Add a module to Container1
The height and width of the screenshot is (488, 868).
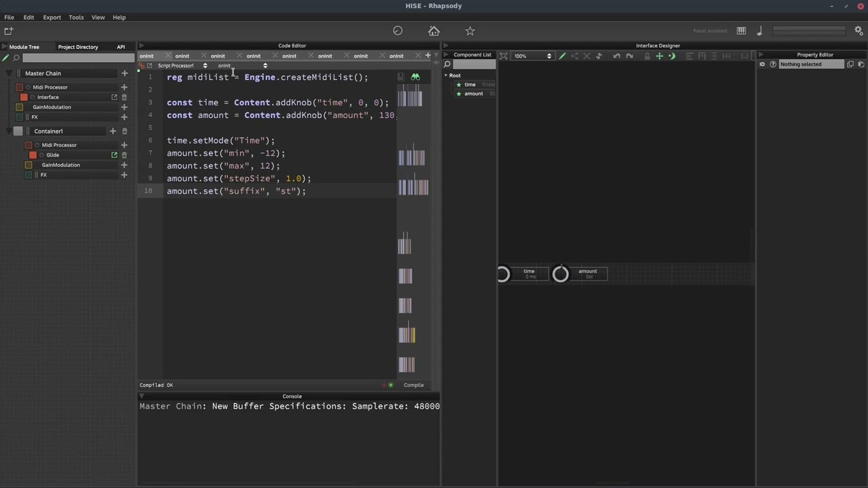[113, 131]
